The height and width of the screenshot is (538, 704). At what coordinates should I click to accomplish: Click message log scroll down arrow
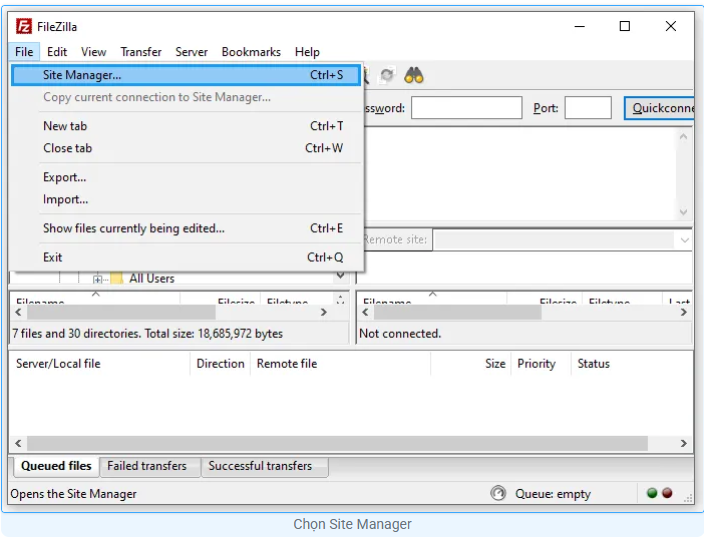[x=683, y=212]
